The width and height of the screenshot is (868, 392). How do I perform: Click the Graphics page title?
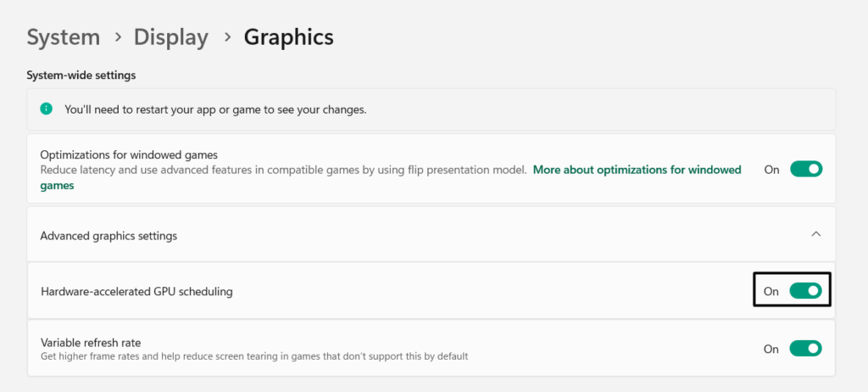coord(288,37)
